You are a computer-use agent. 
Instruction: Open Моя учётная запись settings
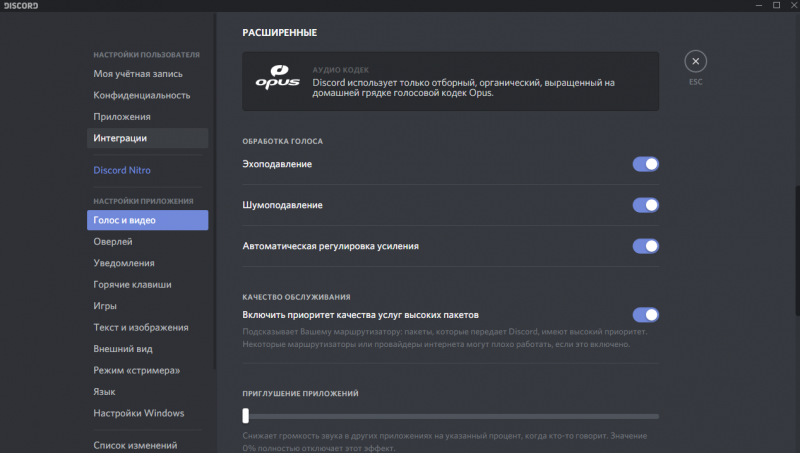pos(138,74)
